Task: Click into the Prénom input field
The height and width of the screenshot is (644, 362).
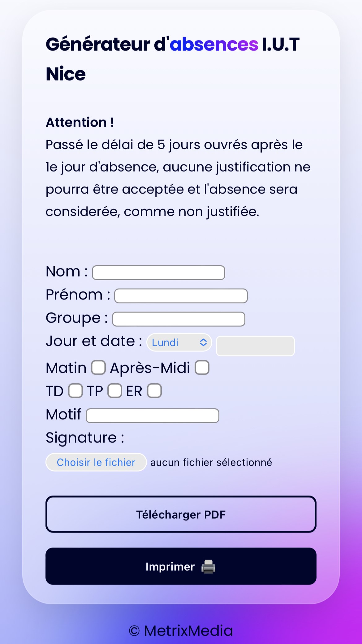Action: coord(181,296)
